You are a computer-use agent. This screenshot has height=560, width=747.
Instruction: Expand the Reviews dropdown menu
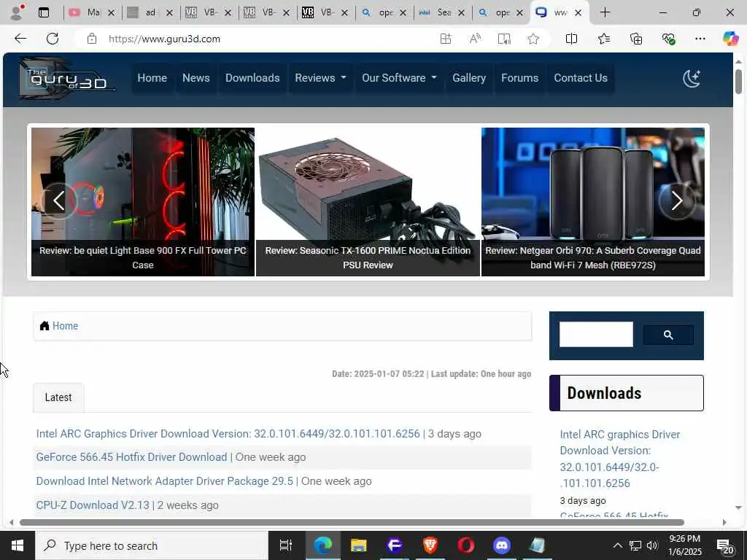click(320, 78)
